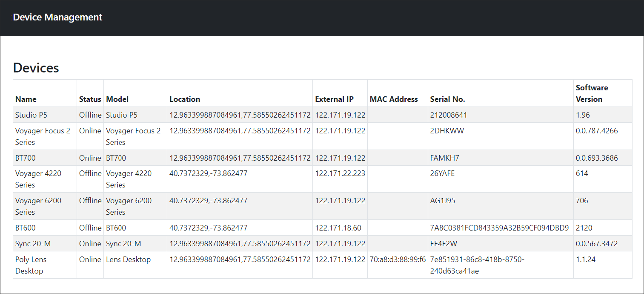Viewport: 644px width, 294px height.
Task: Select Studio P5 in the Name column
Action: pos(31,115)
